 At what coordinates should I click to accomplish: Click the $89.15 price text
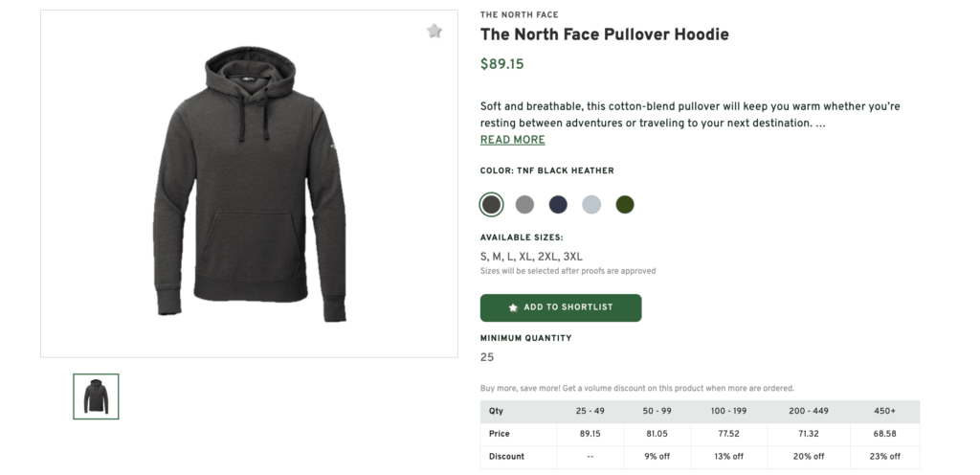502,65
